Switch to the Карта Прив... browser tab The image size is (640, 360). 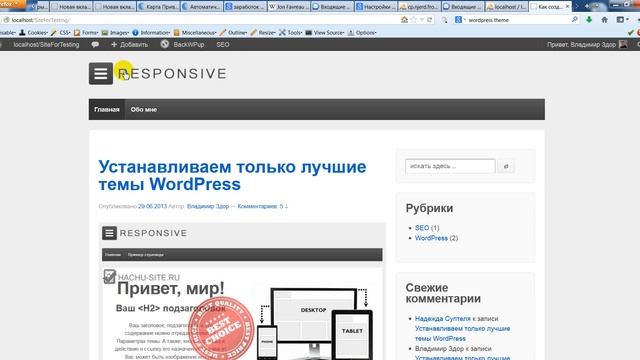pyautogui.click(x=159, y=7)
